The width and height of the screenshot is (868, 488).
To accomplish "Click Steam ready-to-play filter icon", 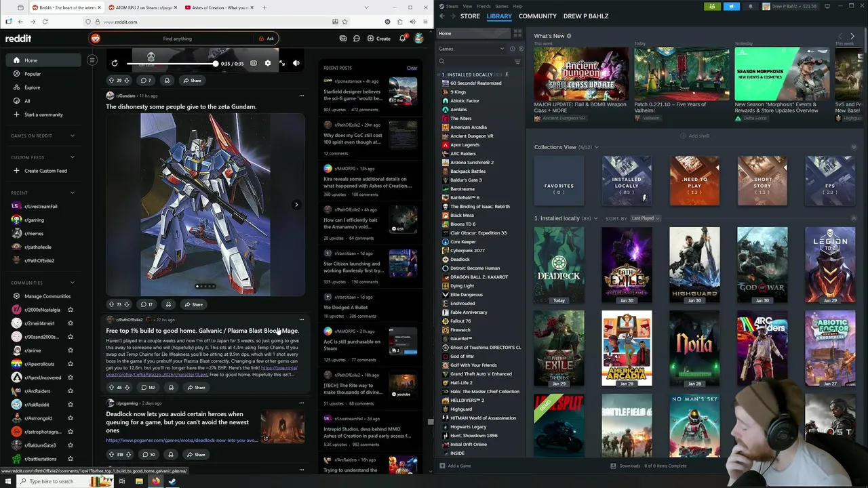I will point(521,49).
